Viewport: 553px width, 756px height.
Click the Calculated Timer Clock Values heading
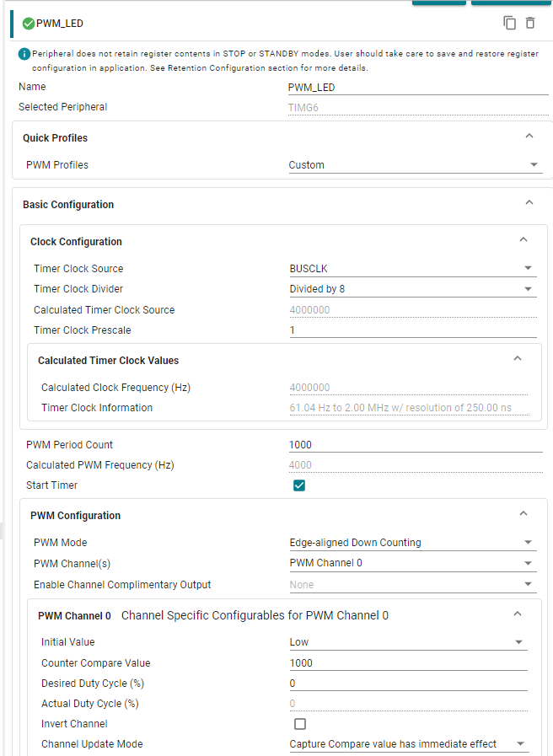click(x=108, y=361)
